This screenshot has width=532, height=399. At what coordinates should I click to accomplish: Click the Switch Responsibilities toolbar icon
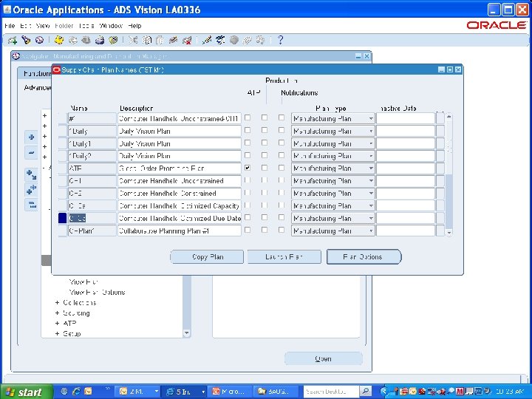pos(86,40)
